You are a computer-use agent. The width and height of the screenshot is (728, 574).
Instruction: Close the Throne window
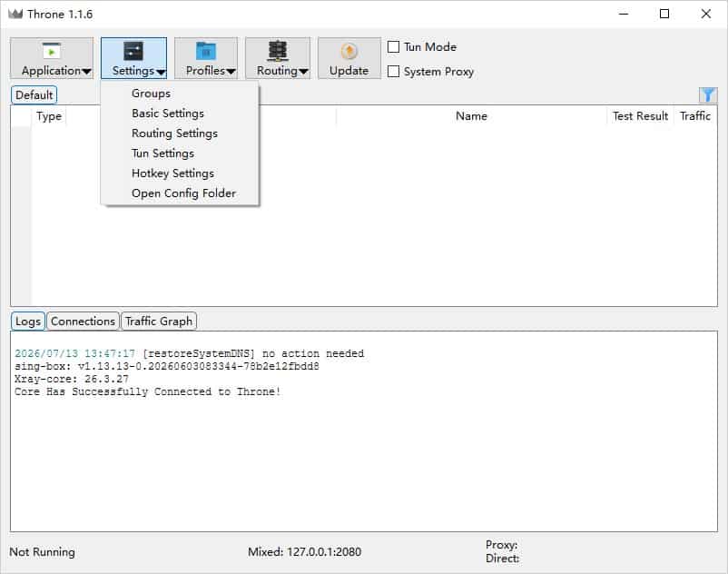[705, 14]
